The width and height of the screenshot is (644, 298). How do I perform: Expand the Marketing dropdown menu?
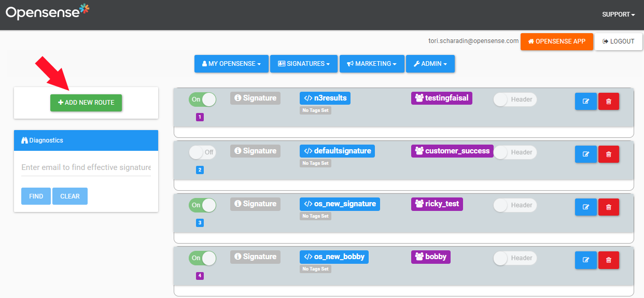coord(372,64)
